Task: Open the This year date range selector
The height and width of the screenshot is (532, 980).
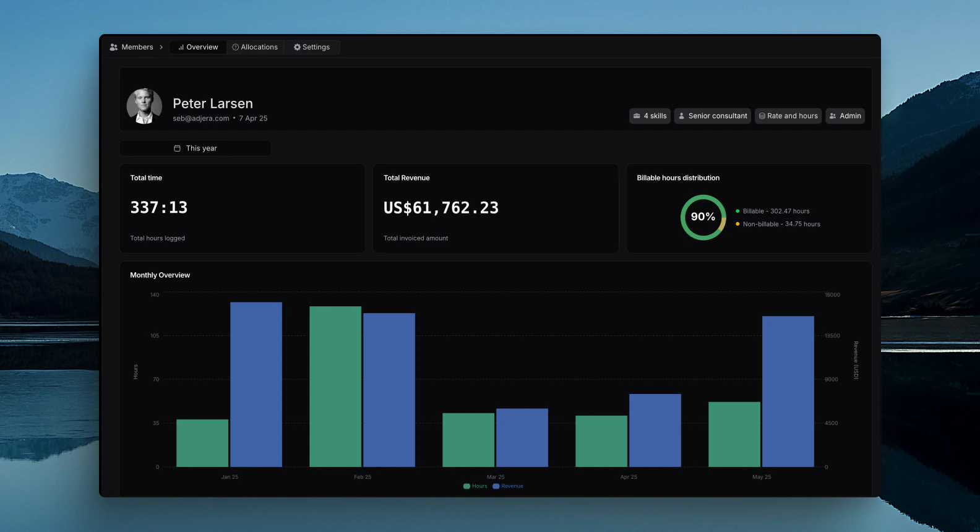Action: 195,148
